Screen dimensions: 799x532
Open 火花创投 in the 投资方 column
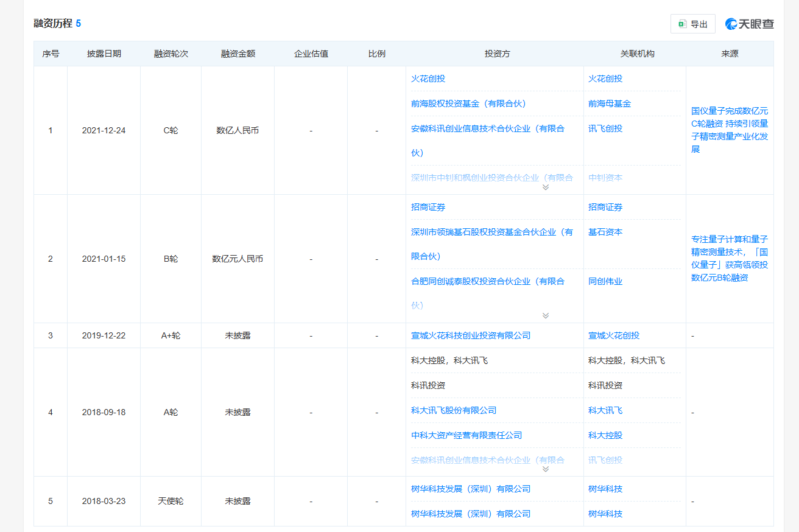[x=428, y=79]
